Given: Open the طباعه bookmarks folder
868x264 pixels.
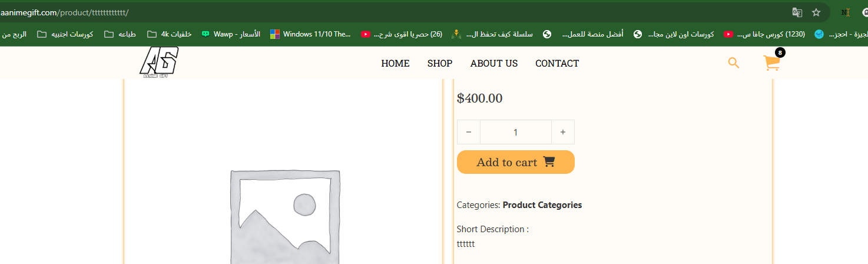Looking at the screenshot, I should (x=120, y=34).
